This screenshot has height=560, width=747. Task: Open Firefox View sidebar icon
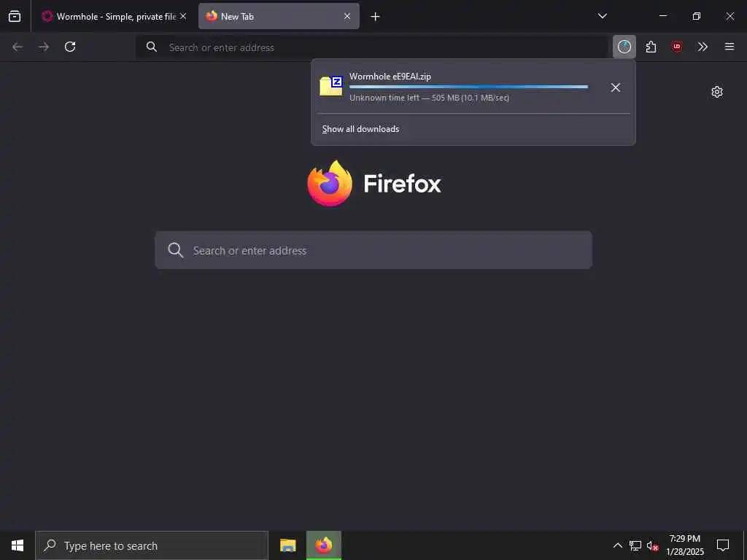(x=15, y=16)
